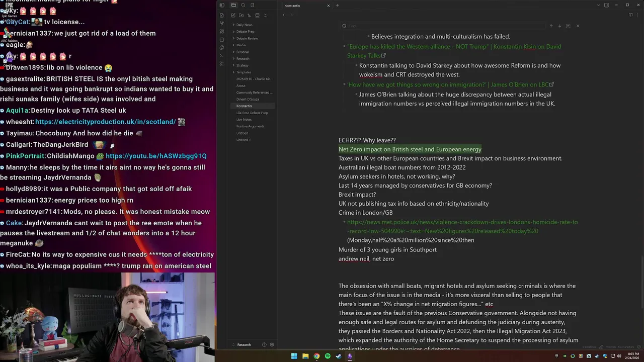Click the Windows Start button
This screenshot has height=362, width=644.
[294, 356]
